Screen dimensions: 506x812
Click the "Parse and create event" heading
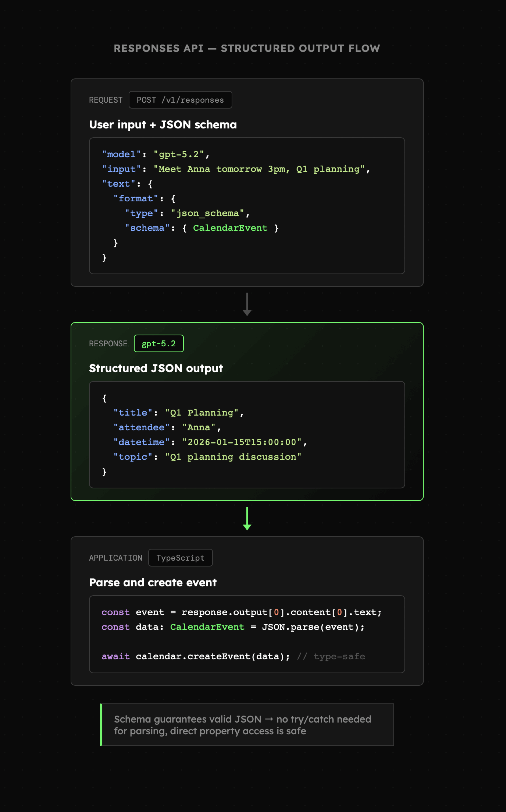(153, 582)
